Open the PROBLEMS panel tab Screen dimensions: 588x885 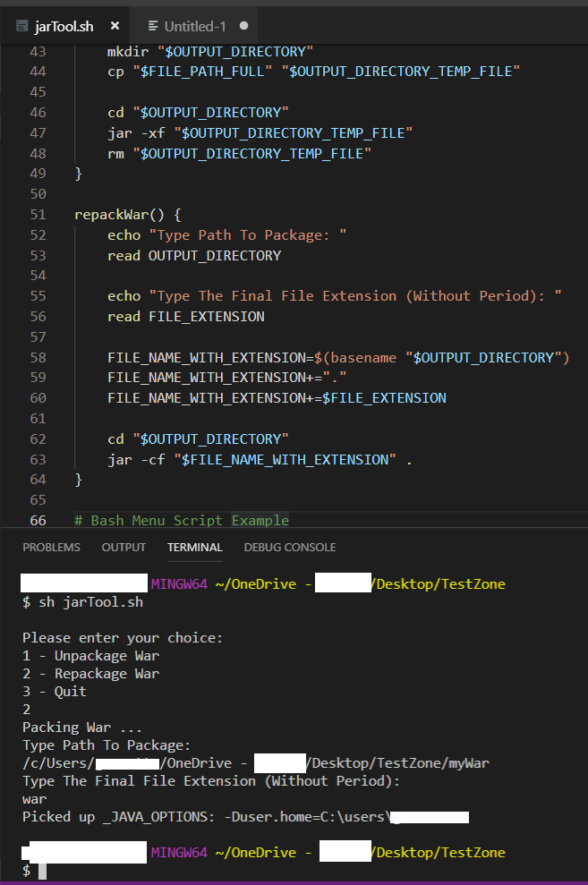[x=51, y=547]
